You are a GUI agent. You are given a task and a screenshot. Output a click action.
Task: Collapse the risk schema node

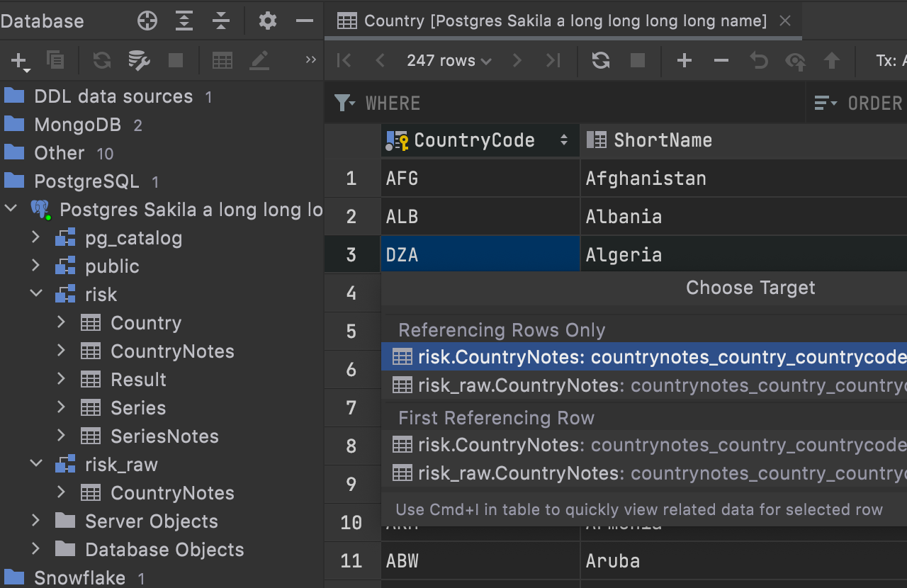coord(36,295)
